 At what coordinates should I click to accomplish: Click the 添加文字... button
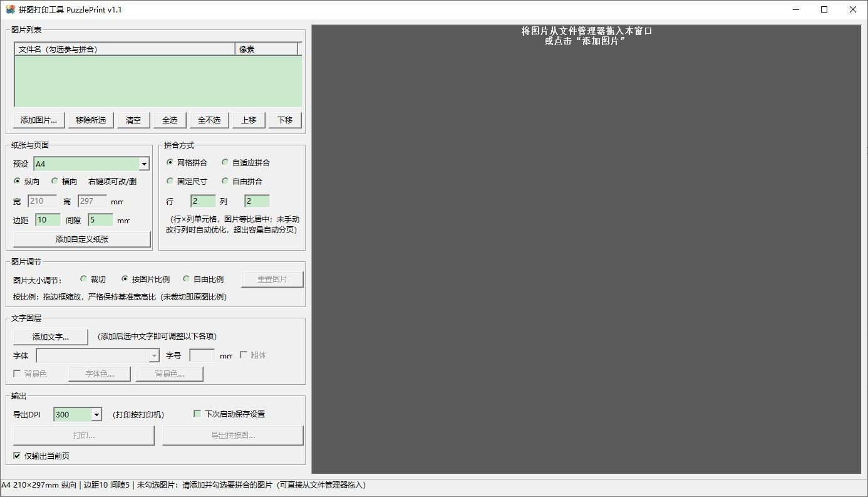(x=51, y=337)
